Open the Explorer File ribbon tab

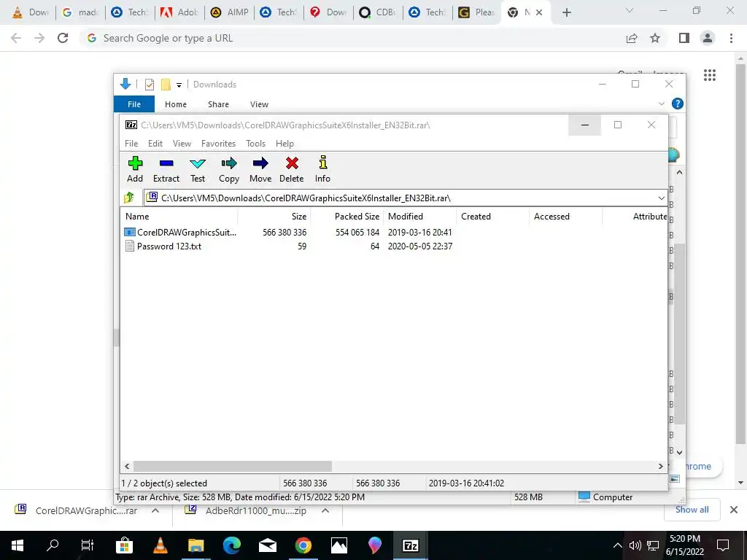134,104
